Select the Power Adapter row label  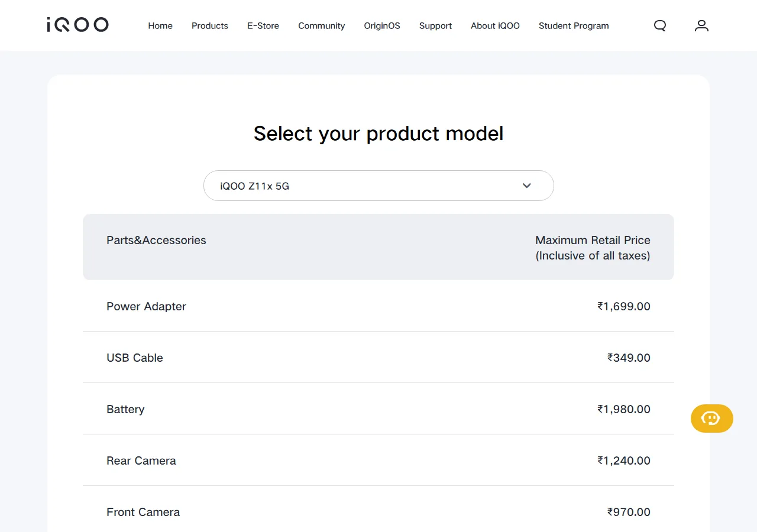pos(146,306)
